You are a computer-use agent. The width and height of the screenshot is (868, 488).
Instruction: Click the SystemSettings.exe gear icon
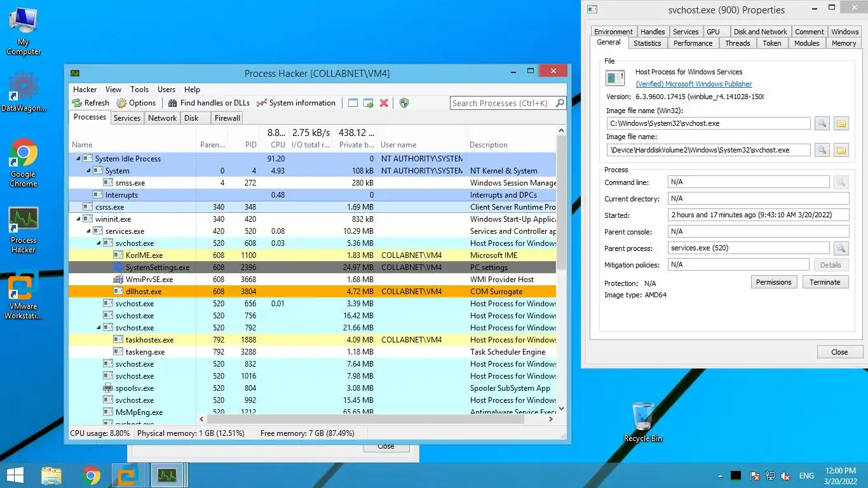tap(118, 268)
